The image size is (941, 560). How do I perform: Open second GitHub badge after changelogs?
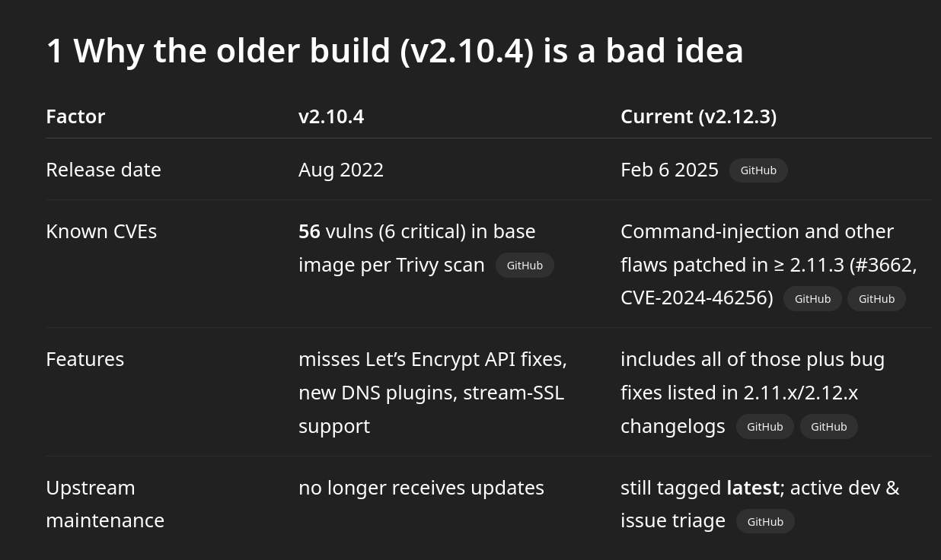[x=828, y=427]
